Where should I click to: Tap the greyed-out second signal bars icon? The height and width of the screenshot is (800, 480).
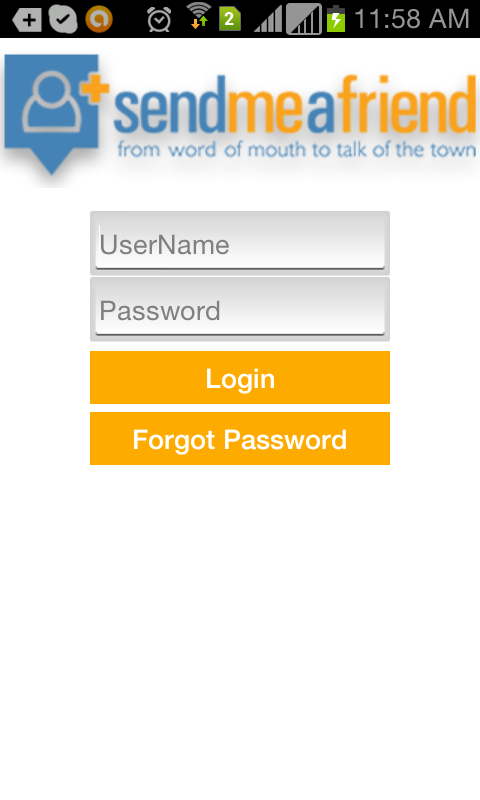(x=304, y=19)
